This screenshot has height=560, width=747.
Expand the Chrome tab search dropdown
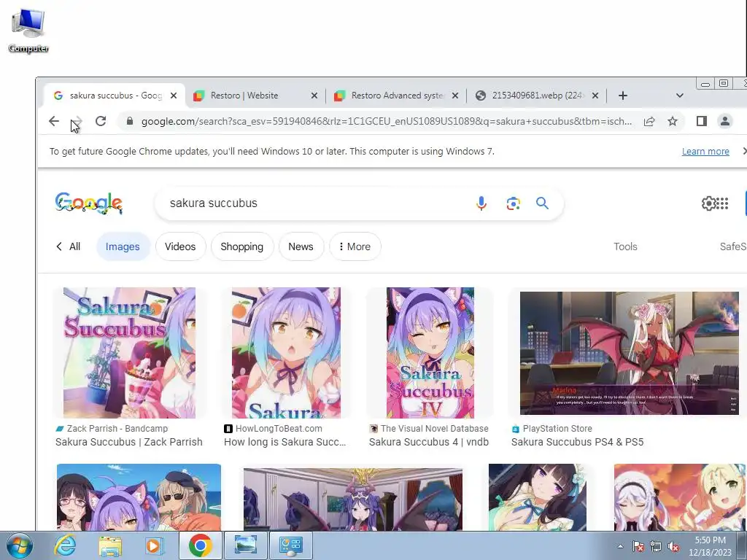[x=680, y=96]
